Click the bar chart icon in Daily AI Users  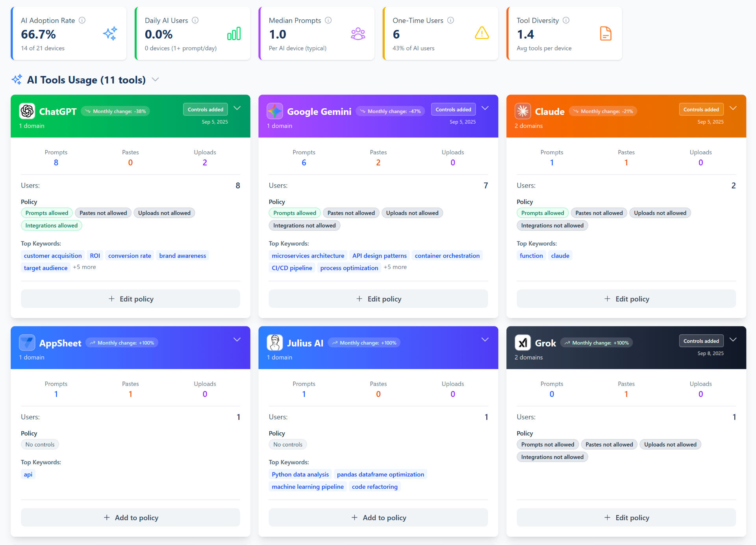tap(234, 33)
